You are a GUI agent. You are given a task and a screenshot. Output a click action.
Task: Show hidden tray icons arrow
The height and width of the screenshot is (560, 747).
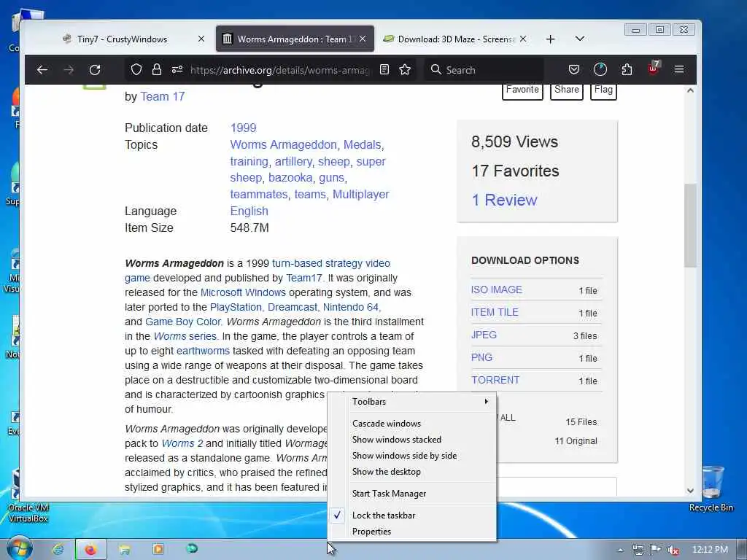coord(620,550)
